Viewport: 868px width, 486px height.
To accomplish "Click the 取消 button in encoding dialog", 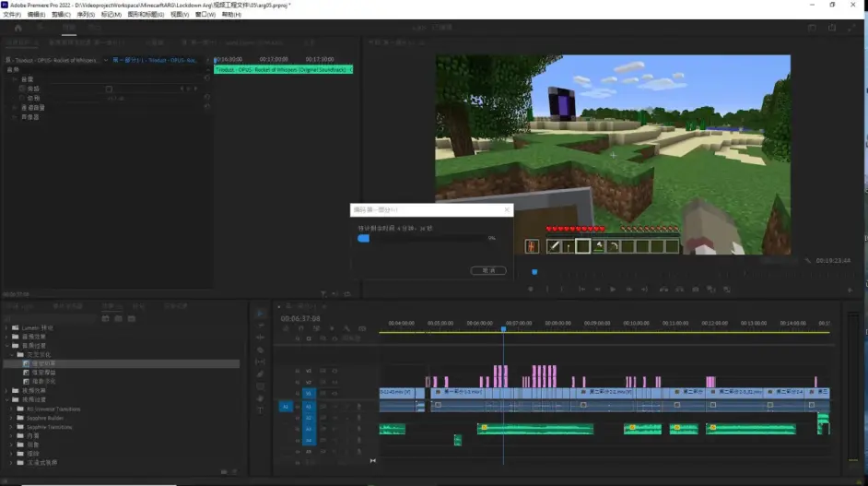I will [487, 270].
